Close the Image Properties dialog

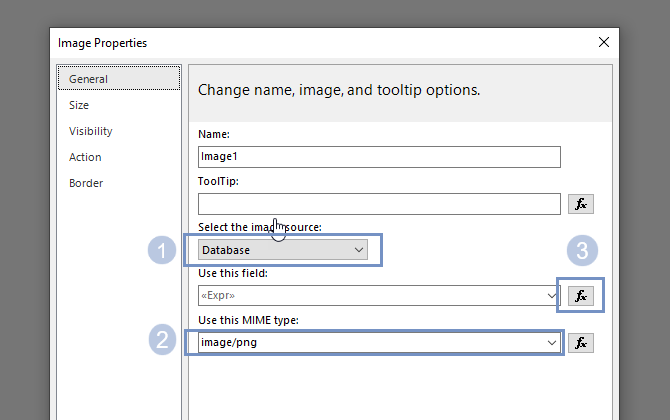[x=604, y=42]
